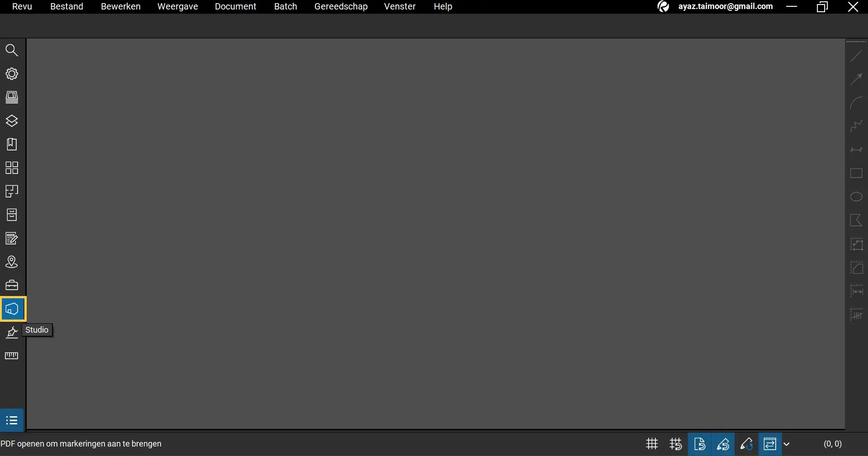Click the ayaz.taimoor@gmail.com account
Viewport: 868px width, 456px height.
click(x=726, y=6)
